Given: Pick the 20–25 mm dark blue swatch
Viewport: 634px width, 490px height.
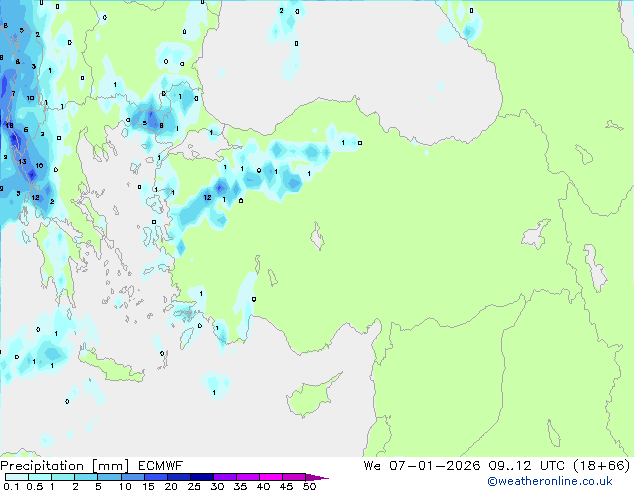Looking at the screenshot, I should 179,477.
